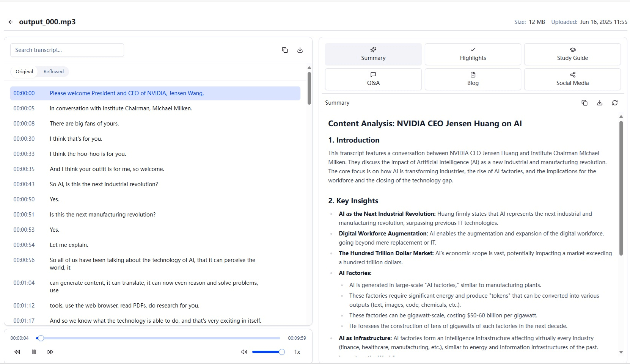Open the Highlights tab
Viewport: 630px width, 364px height.
click(x=473, y=54)
